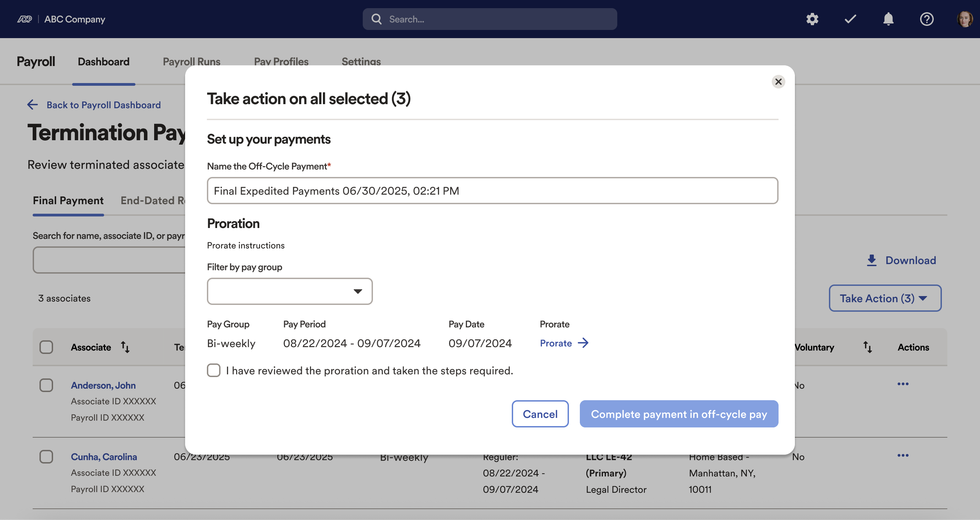
Task: Open help using the question mark icon
Action: [x=927, y=19]
